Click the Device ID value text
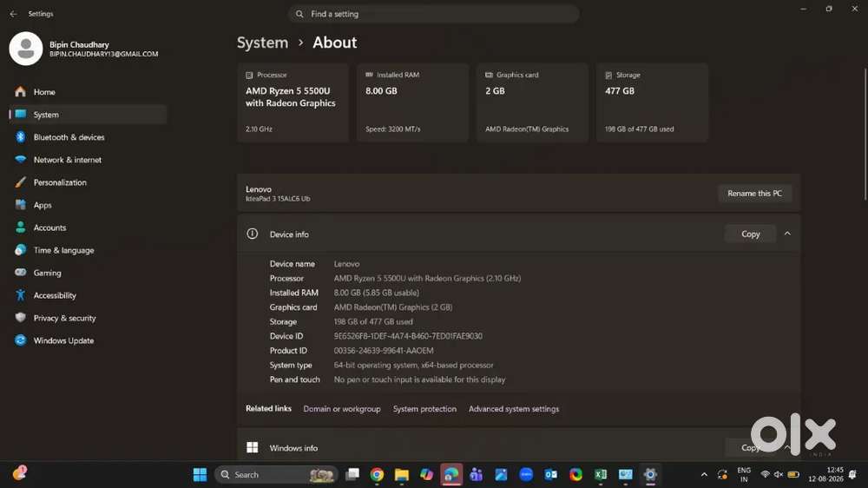868x488 pixels. [408, 336]
